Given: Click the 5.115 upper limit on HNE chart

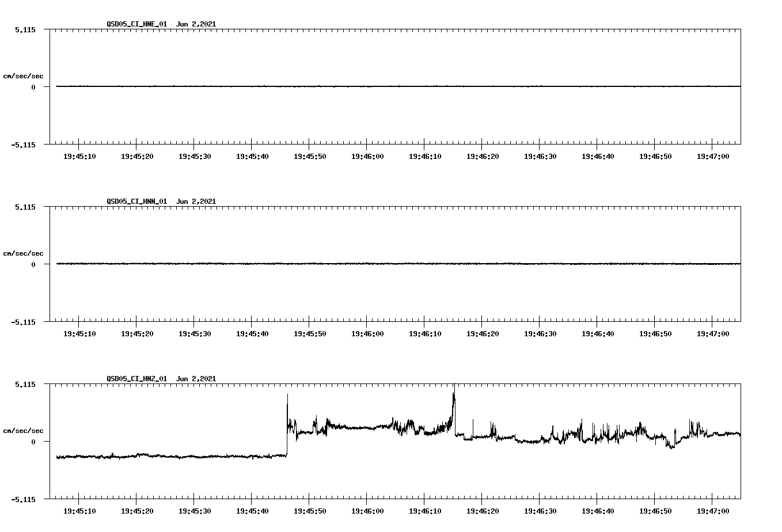Looking at the screenshot, I should pyautogui.click(x=25, y=29).
